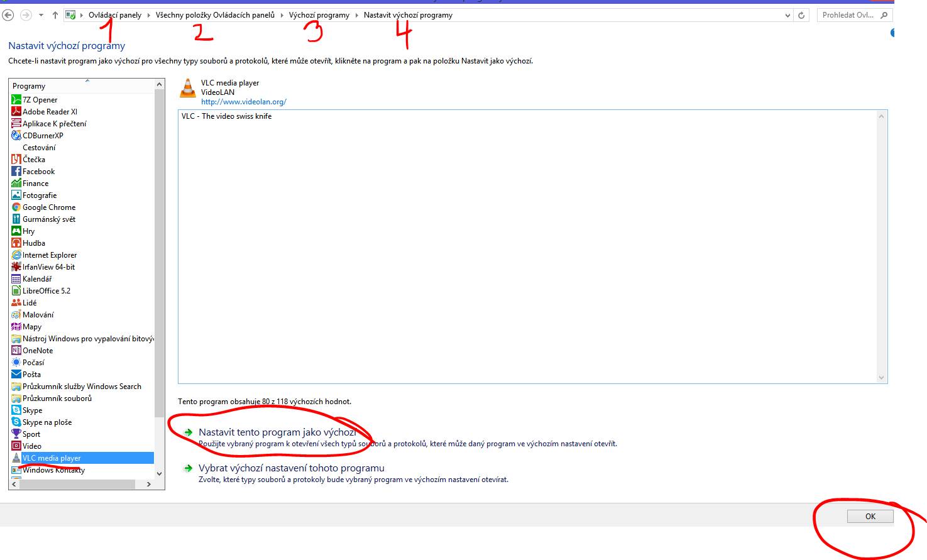Screen dimensions: 927x560
Task: Select the CDBurnerXP disc icon
Action: tap(16, 135)
